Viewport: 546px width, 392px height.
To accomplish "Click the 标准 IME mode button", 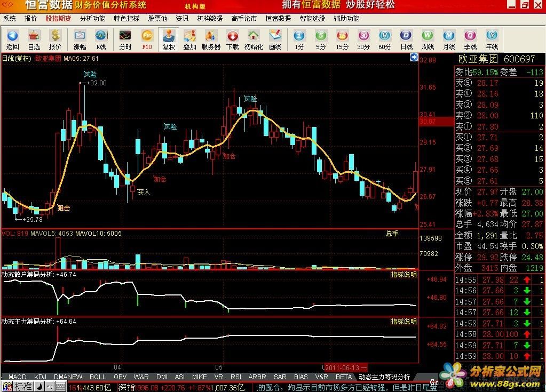I will coord(23,387).
